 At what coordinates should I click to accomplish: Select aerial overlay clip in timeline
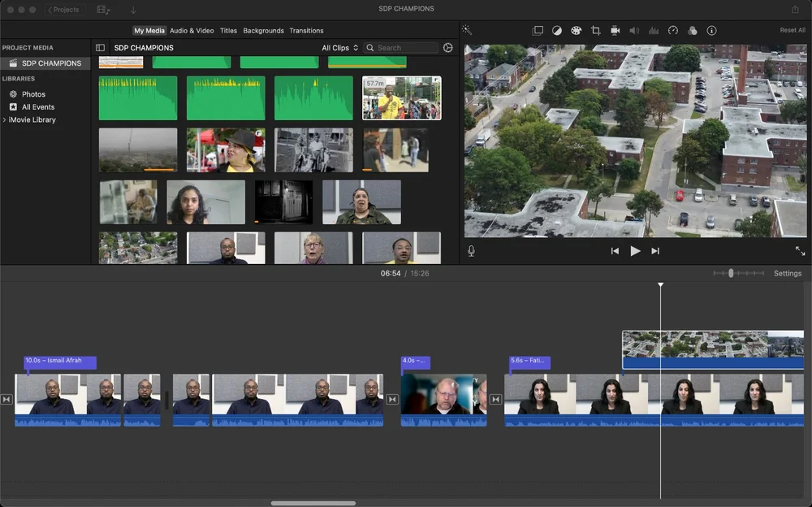pos(713,350)
